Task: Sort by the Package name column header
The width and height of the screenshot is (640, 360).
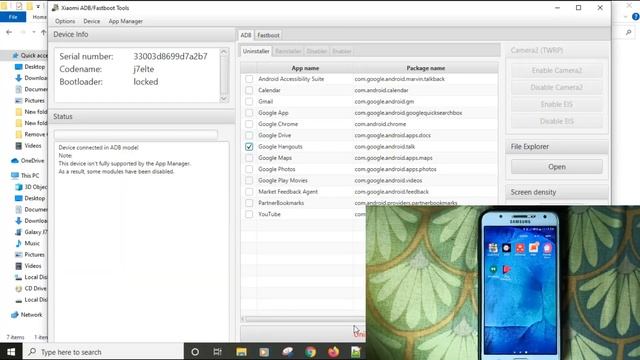Action: tap(426, 68)
